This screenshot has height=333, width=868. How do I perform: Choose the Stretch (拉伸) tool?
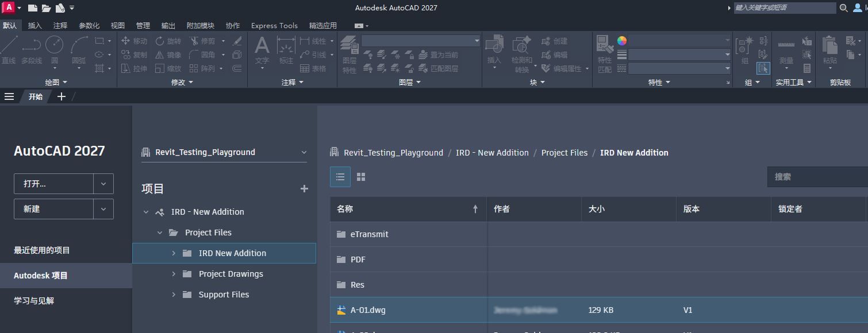(x=134, y=69)
